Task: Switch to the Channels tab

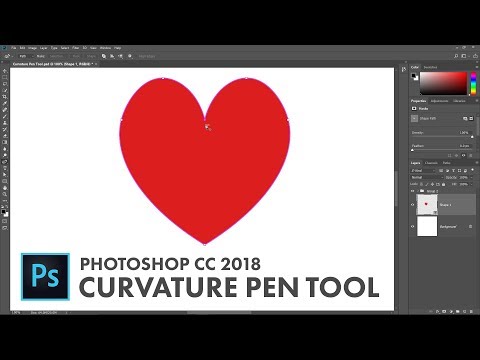Action: coord(431,163)
